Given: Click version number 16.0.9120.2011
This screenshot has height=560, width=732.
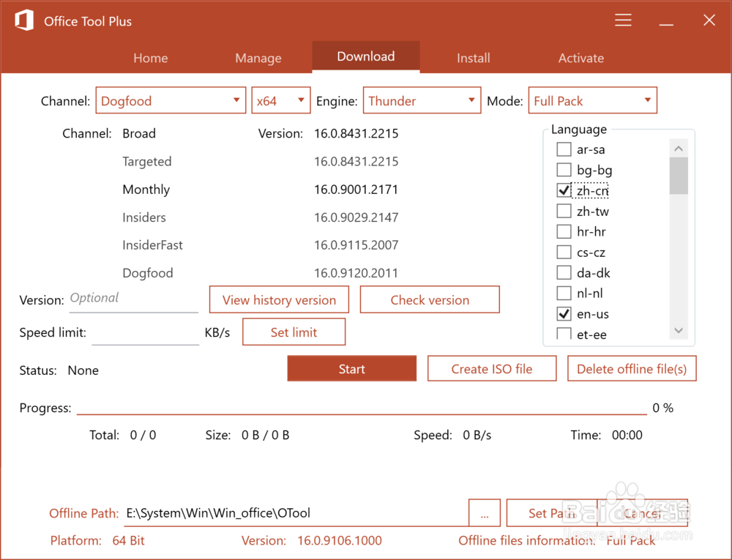Looking at the screenshot, I should point(356,273).
